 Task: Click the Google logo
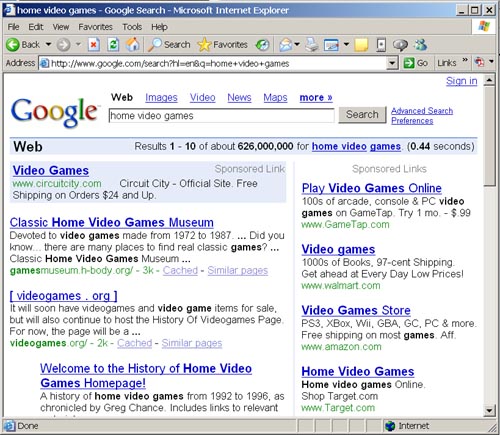click(x=55, y=112)
